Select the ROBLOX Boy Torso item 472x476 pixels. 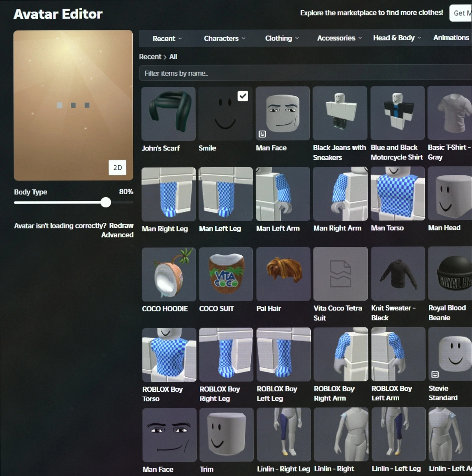(169, 355)
